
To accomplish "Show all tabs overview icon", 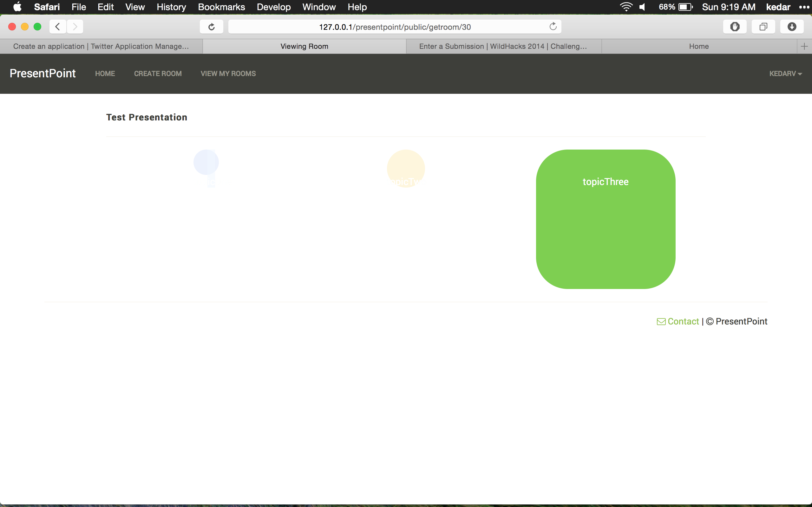I will [x=763, y=27].
